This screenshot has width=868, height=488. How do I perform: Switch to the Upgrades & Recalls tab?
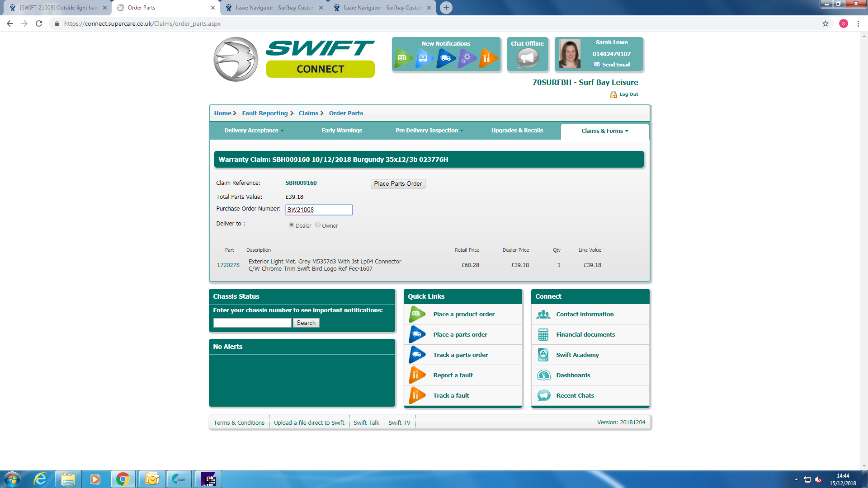(x=517, y=131)
